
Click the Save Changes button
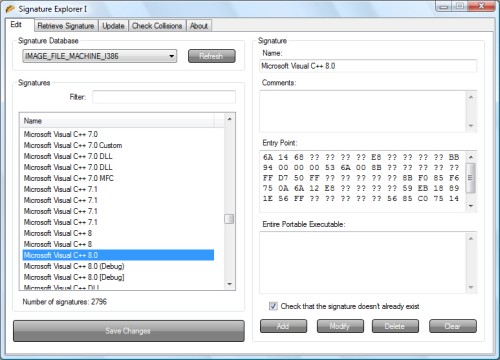tap(129, 331)
